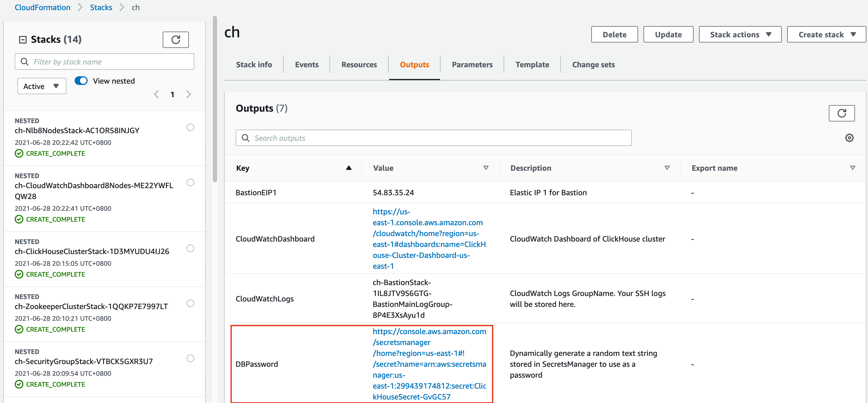Select ch-ClickHouseClusterStack-1D3MYUDU4IJ26 radio button
Image resolution: width=868 pixels, height=403 pixels.
pyautogui.click(x=190, y=249)
